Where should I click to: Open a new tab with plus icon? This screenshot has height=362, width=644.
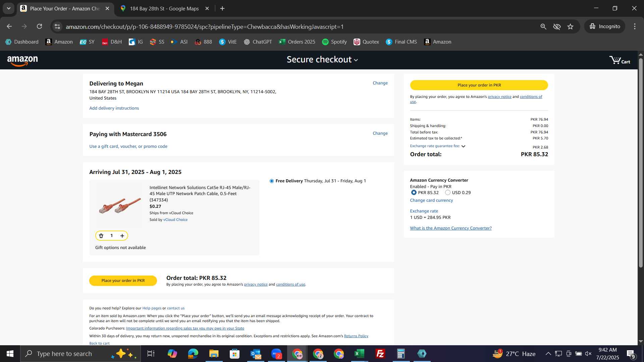[x=222, y=8]
